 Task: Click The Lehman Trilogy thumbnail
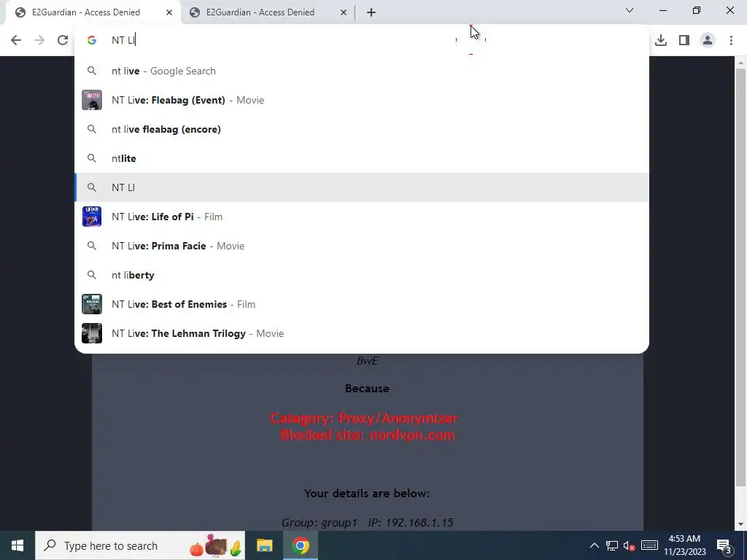(92, 333)
